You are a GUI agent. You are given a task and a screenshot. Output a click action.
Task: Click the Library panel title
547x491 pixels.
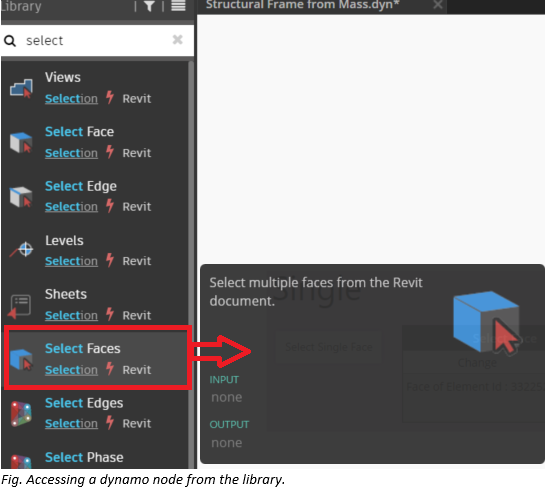click(21, 6)
